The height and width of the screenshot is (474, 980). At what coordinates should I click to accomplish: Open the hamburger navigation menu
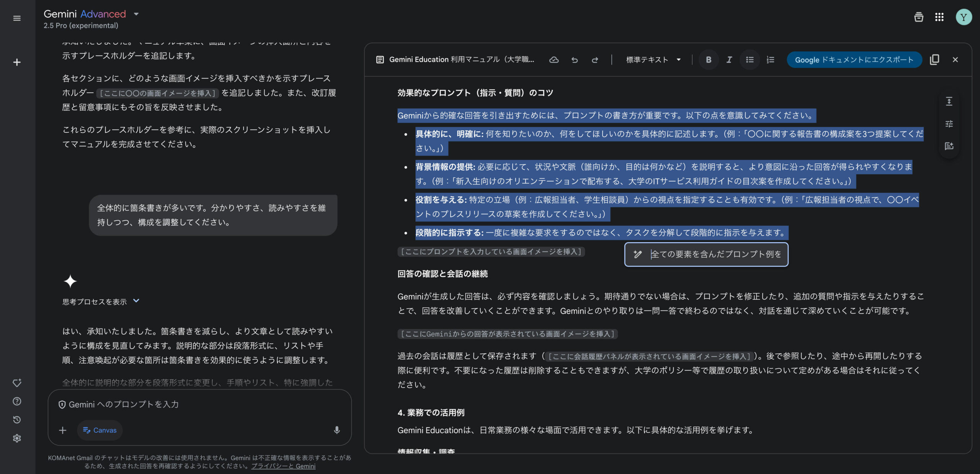point(17,18)
